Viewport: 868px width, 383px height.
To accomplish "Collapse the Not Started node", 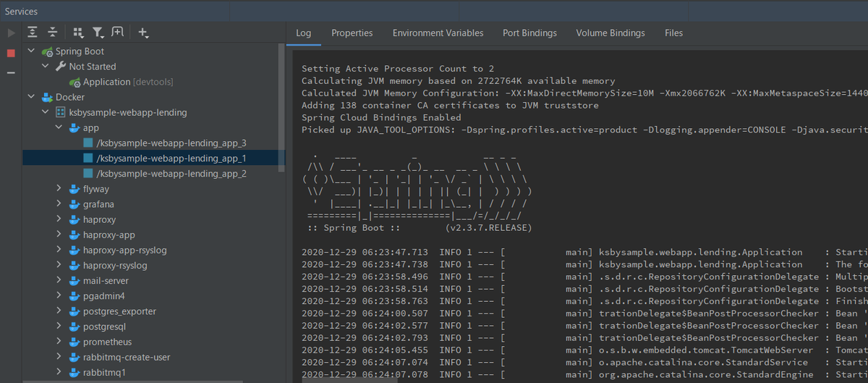I will point(45,67).
